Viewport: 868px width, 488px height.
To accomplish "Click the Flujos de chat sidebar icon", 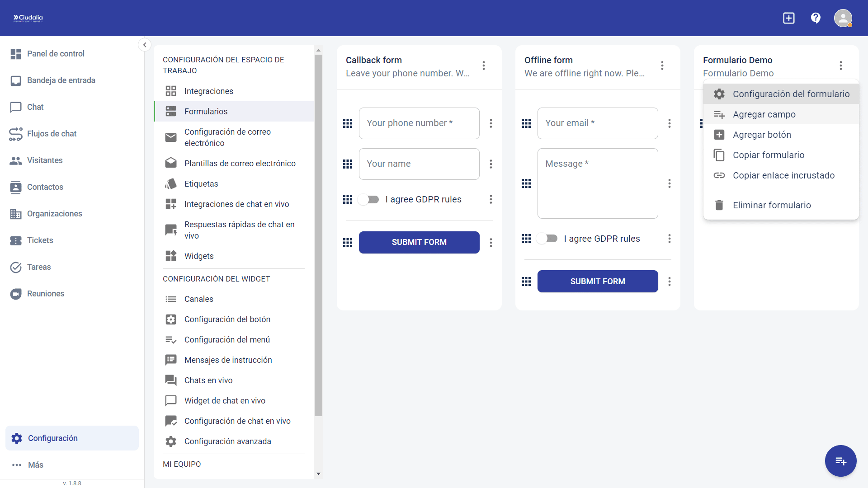I will (16, 134).
